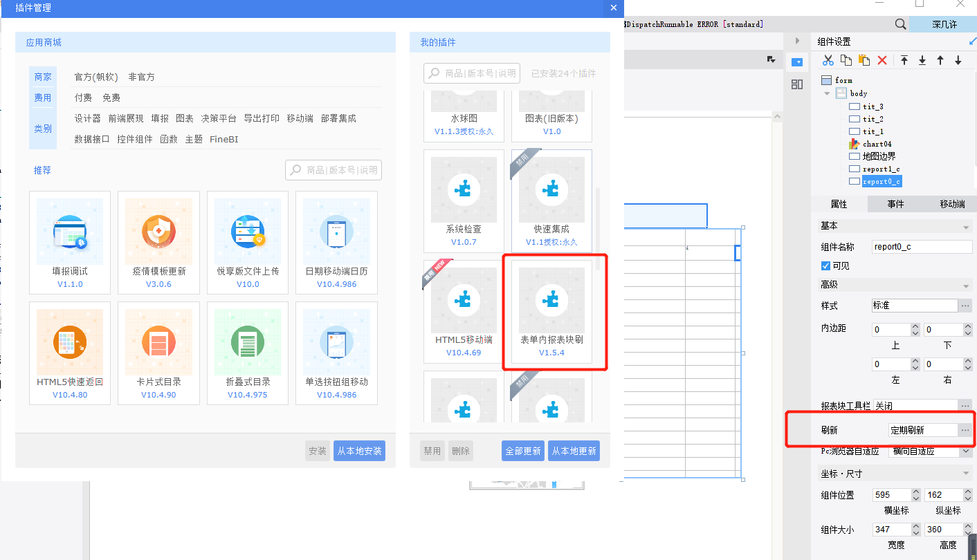
Task: Click the 删除 button under my plugins
Action: [461, 451]
